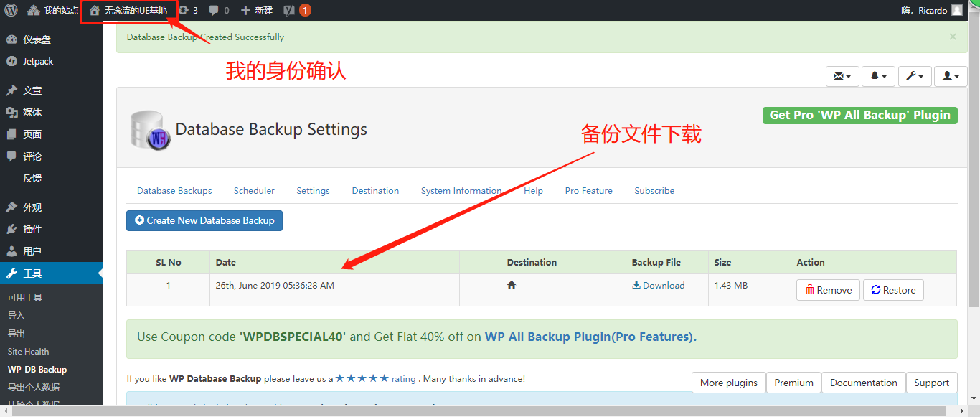Click the Date column header

[x=334, y=262]
